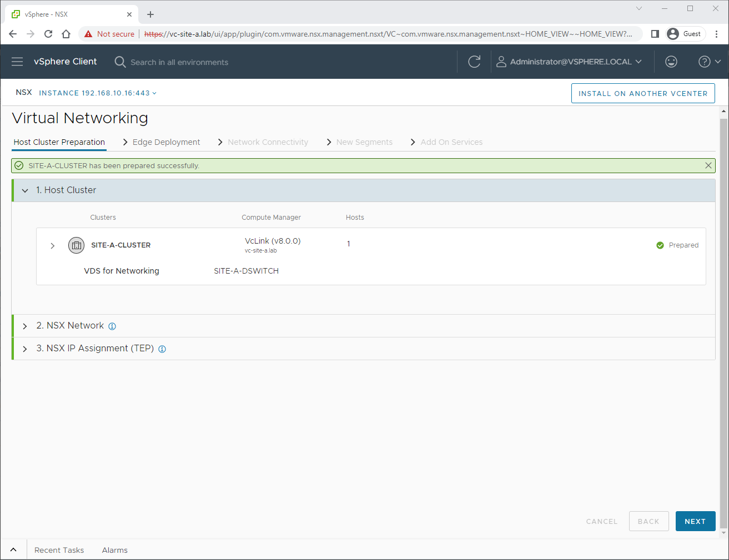Click the Virtual Networking heading
The width and height of the screenshot is (729, 560).
[80, 118]
